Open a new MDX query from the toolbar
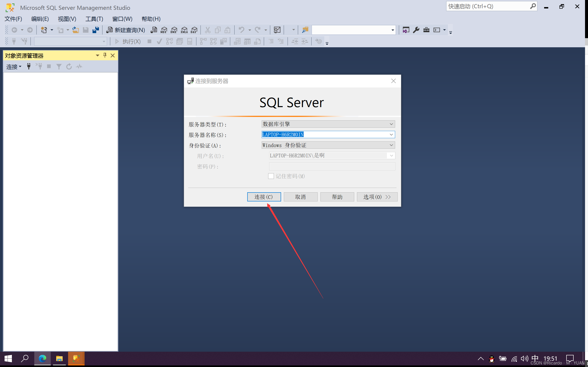The height and width of the screenshot is (367, 588). (x=163, y=30)
